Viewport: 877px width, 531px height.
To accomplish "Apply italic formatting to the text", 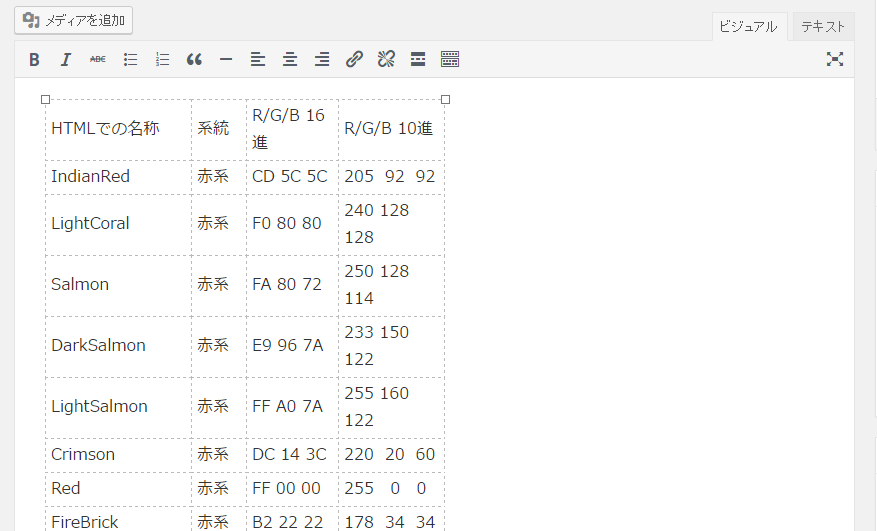I will click(66, 60).
